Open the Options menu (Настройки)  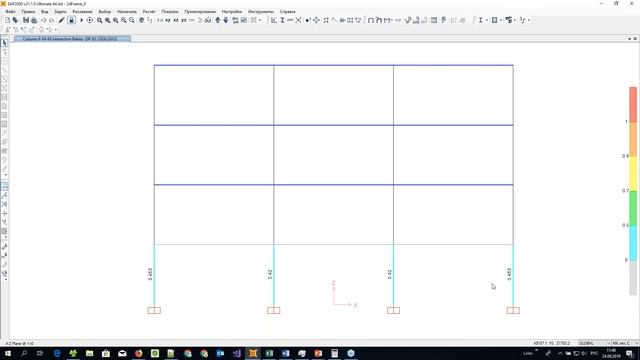click(232, 11)
